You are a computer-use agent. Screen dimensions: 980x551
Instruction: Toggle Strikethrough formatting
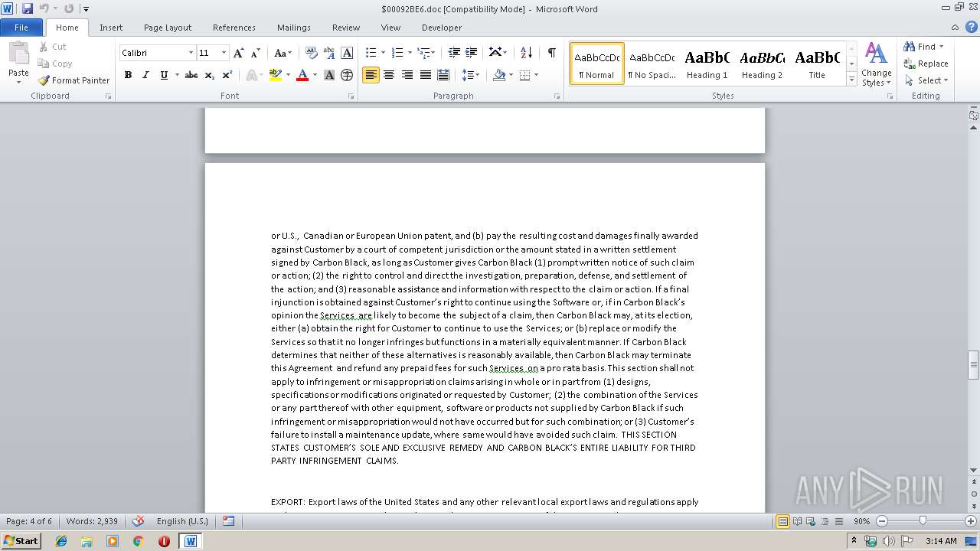[191, 75]
